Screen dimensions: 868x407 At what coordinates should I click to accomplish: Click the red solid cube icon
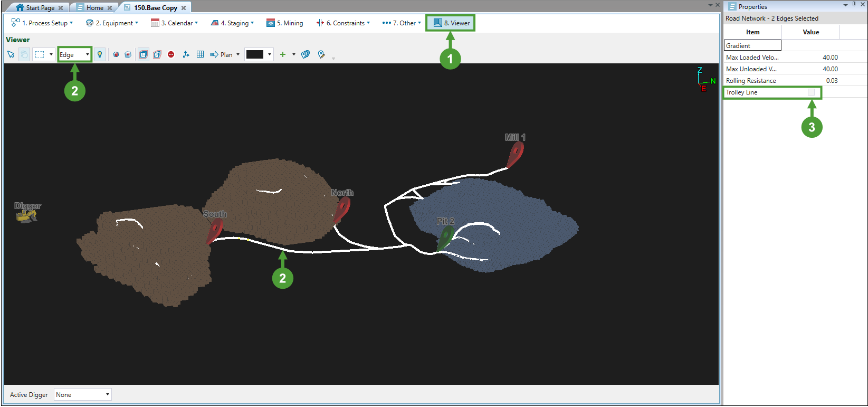pyautogui.click(x=116, y=54)
